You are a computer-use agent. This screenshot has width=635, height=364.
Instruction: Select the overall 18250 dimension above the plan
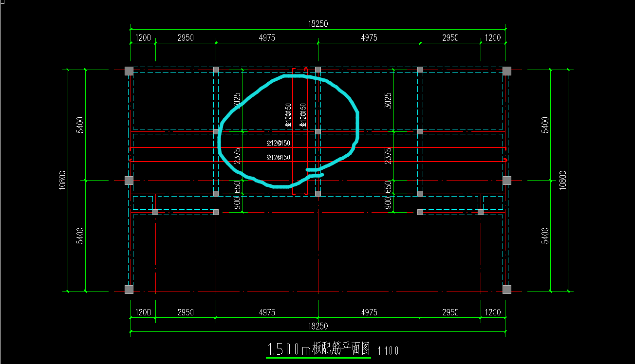pos(318,24)
